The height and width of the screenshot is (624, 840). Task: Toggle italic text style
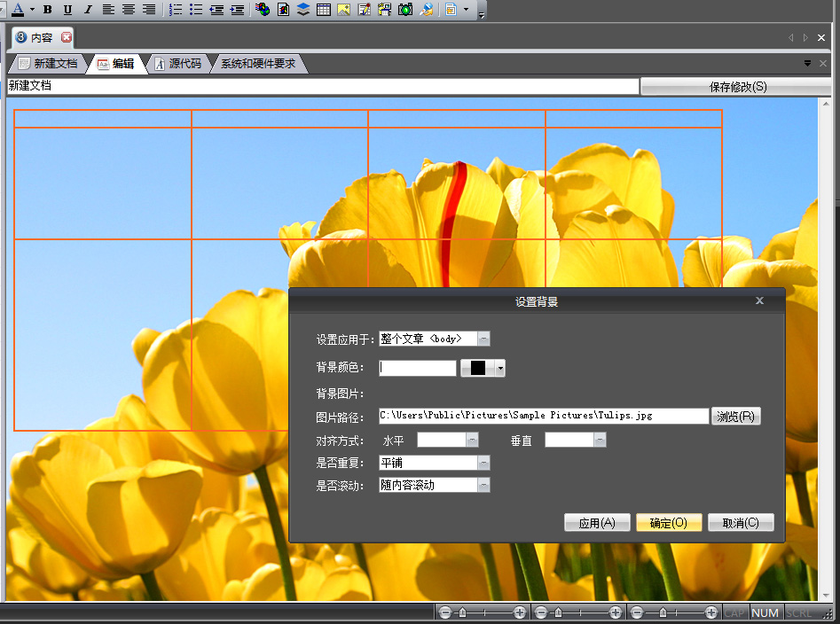87,10
